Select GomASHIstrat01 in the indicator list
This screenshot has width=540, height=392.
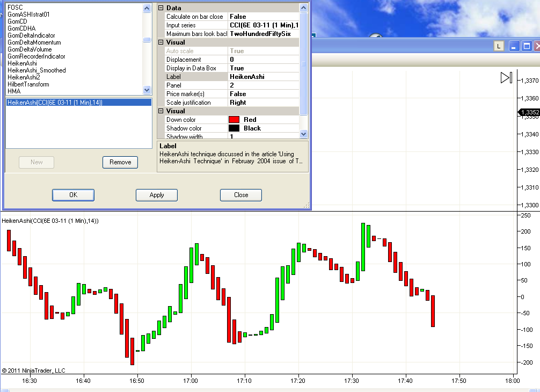(x=28, y=14)
